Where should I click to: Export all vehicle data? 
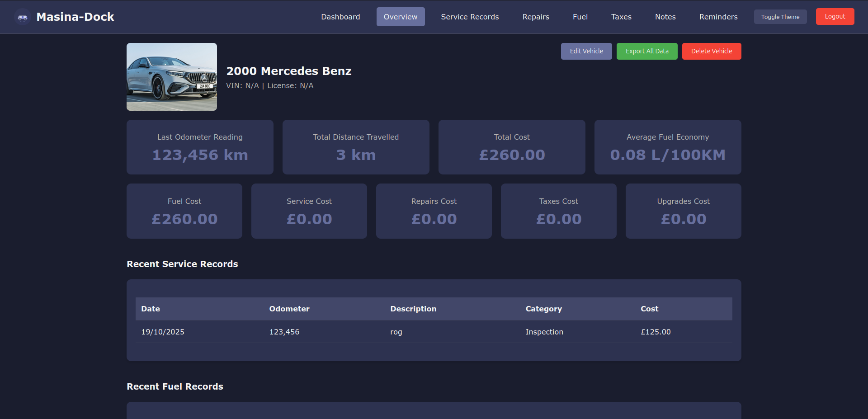(x=646, y=51)
